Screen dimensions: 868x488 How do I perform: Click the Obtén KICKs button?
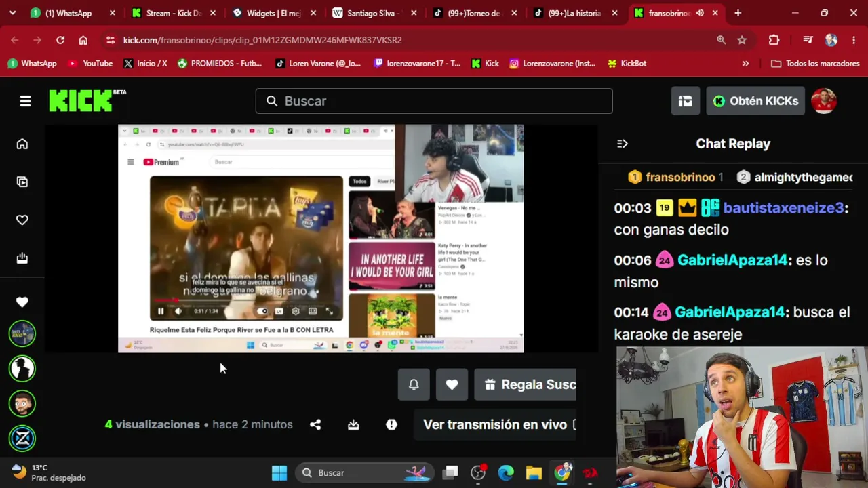[x=755, y=101]
